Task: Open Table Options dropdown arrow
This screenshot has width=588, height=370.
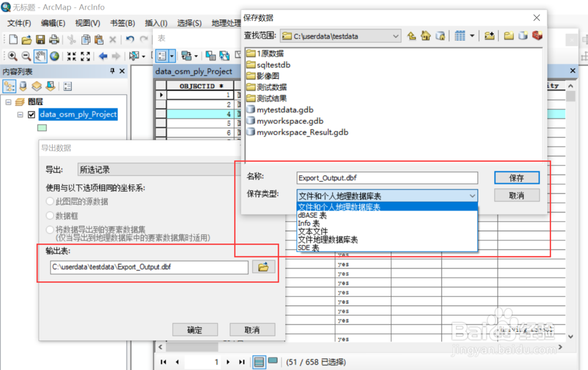Action: tap(172, 56)
